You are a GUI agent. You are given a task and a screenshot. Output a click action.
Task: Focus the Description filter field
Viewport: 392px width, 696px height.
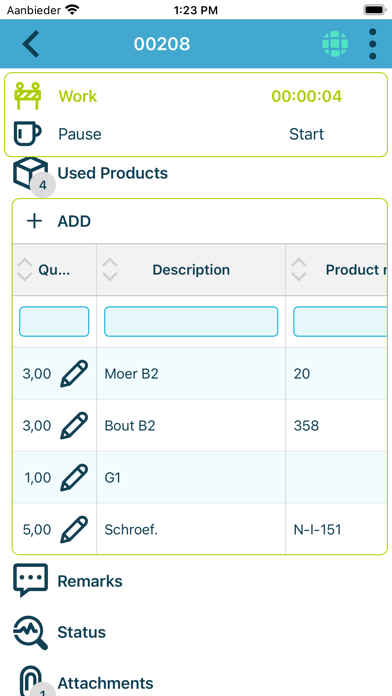(x=191, y=321)
